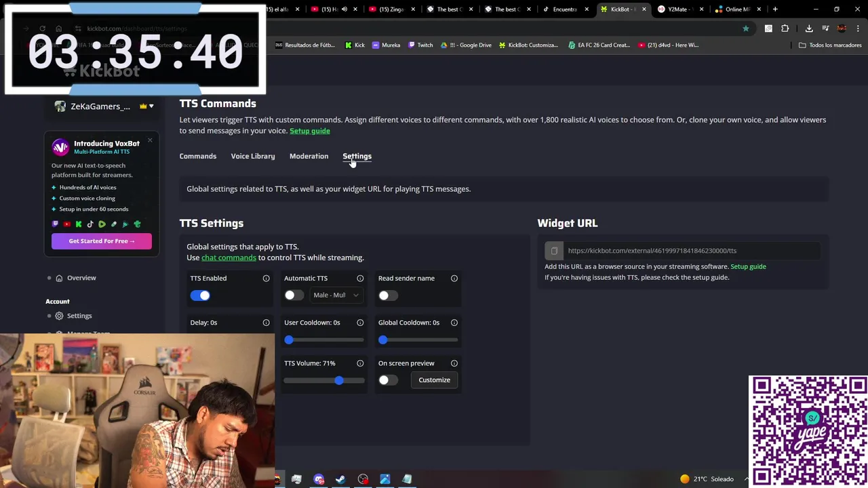Click the ZeKaGamers channel avatar
The image size is (868, 488).
[60, 106]
